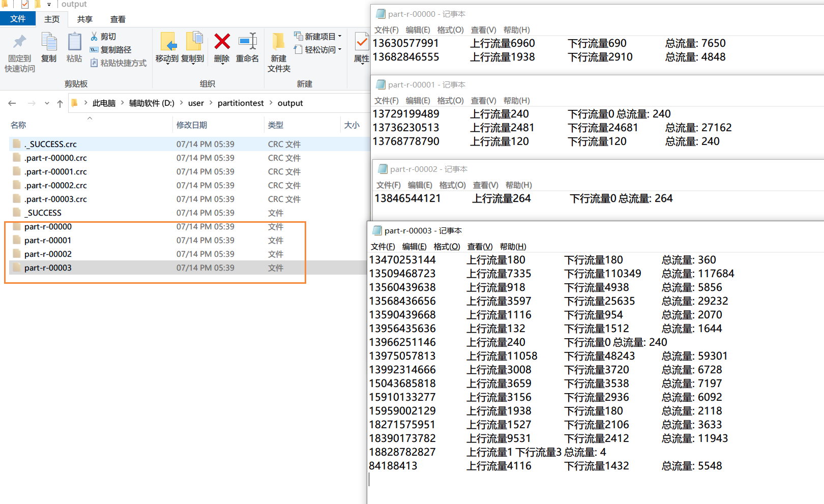Expand breadcrumb arrow after 此电脑
The height and width of the screenshot is (504, 824).
(x=123, y=103)
